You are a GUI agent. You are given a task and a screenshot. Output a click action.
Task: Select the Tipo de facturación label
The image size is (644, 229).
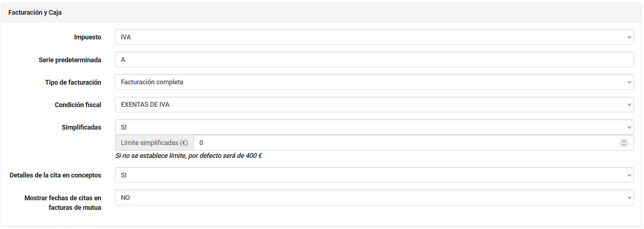coord(73,82)
